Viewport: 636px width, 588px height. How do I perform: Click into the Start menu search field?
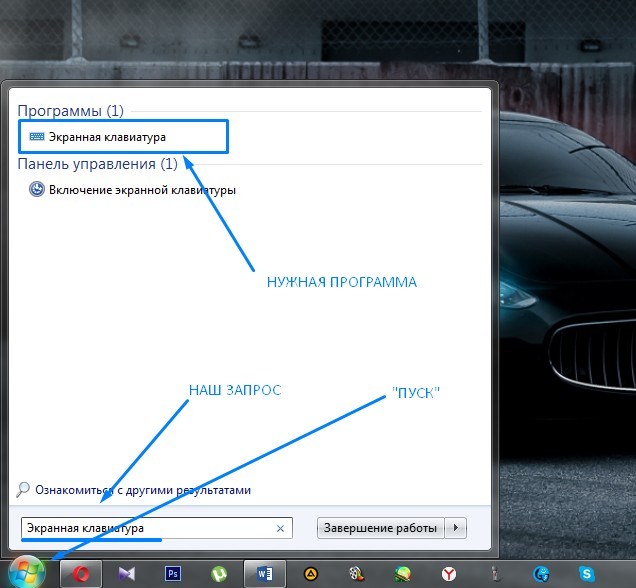pyautogui.click(x=157, y=528)
